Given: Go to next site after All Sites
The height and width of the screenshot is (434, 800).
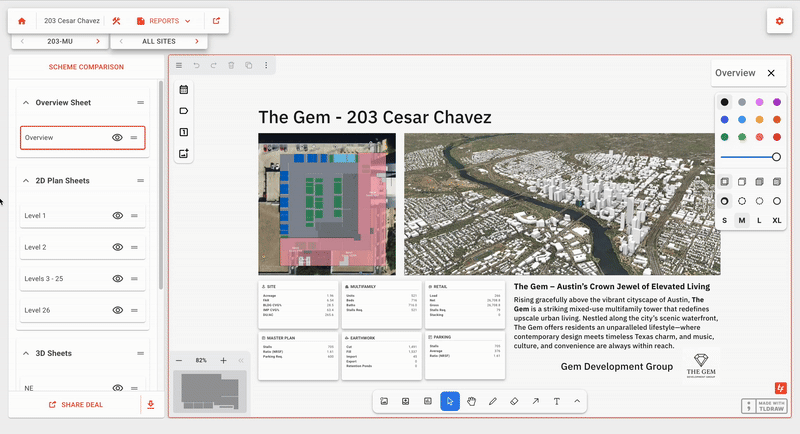Looking at the screenshot, I should click(x=196, y=41).
